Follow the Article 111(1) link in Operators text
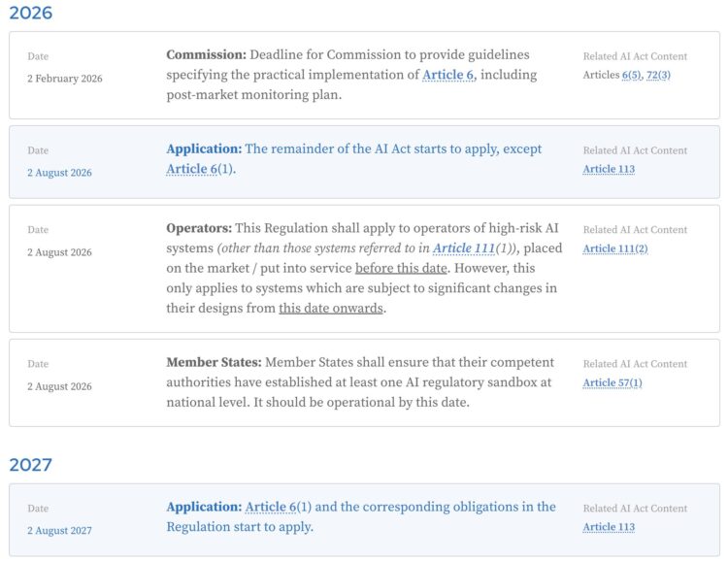 click(x=464, y=248)
